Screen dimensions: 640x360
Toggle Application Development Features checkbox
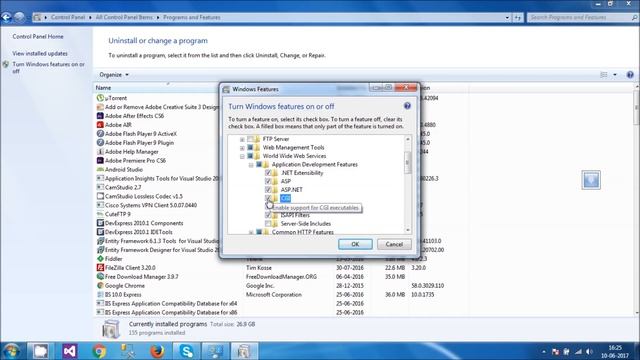pos(259,164)
